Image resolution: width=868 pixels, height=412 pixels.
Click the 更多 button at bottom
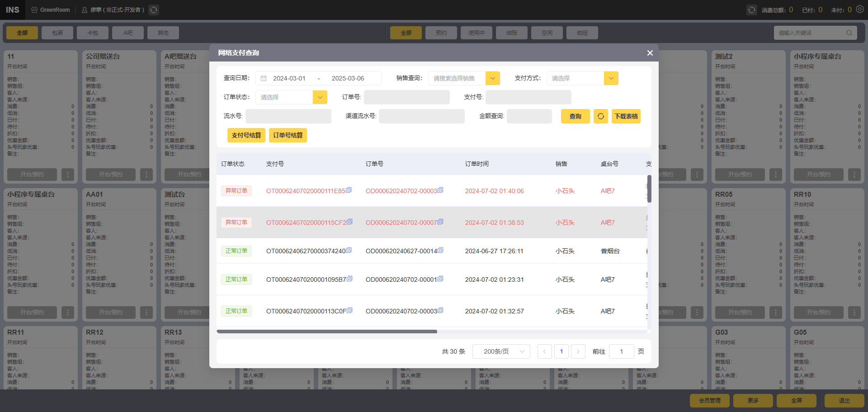tap(753, 401)
